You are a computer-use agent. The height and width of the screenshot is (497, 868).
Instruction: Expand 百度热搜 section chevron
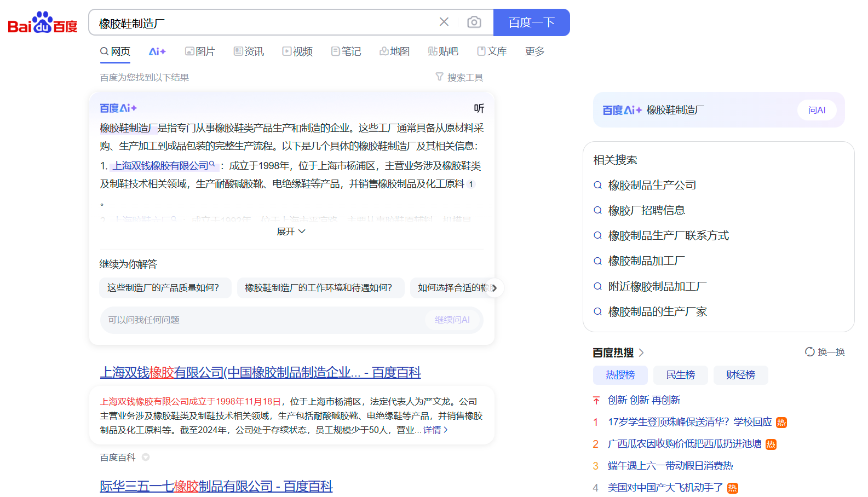(641, 352)
